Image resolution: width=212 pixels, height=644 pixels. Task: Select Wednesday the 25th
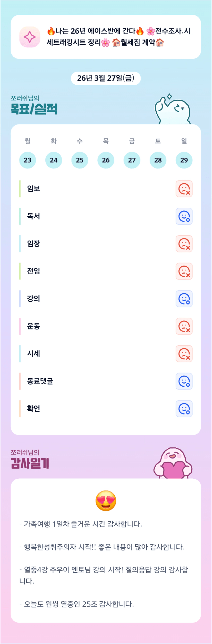tap(80, 160)
